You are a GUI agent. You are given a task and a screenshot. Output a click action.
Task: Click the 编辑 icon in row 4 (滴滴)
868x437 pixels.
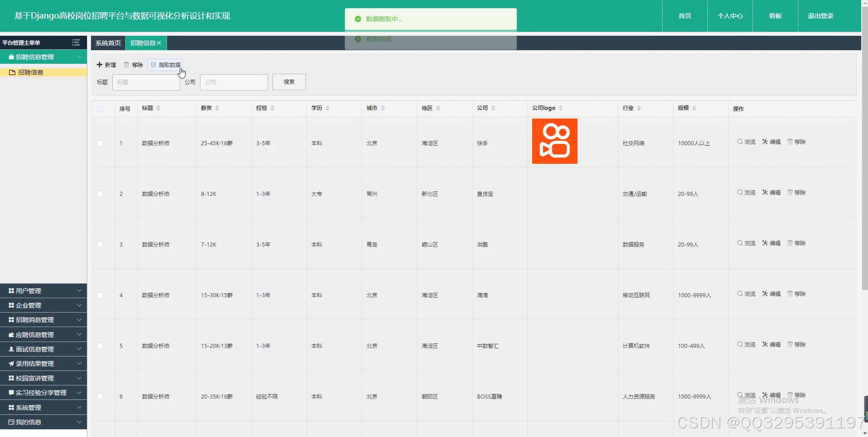765,294
